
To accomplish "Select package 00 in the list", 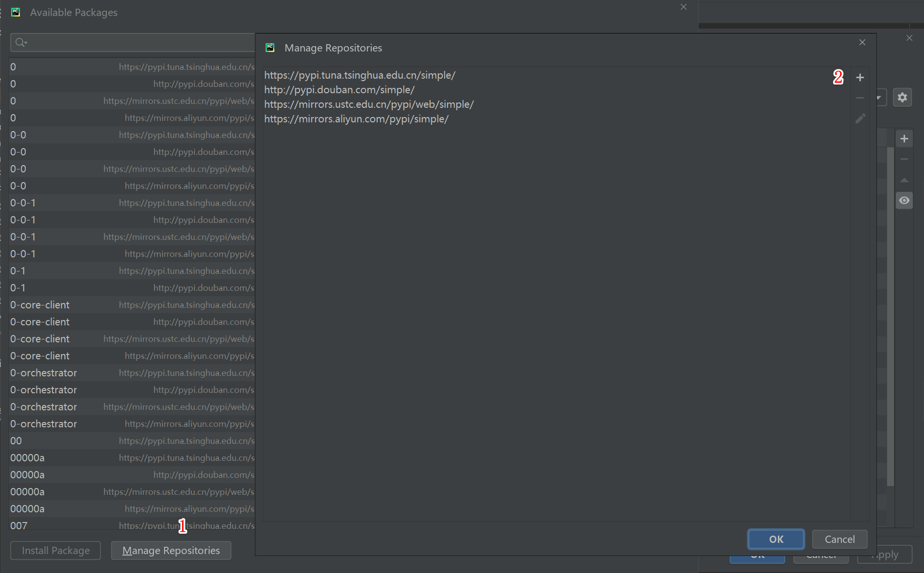I will 132,441.
